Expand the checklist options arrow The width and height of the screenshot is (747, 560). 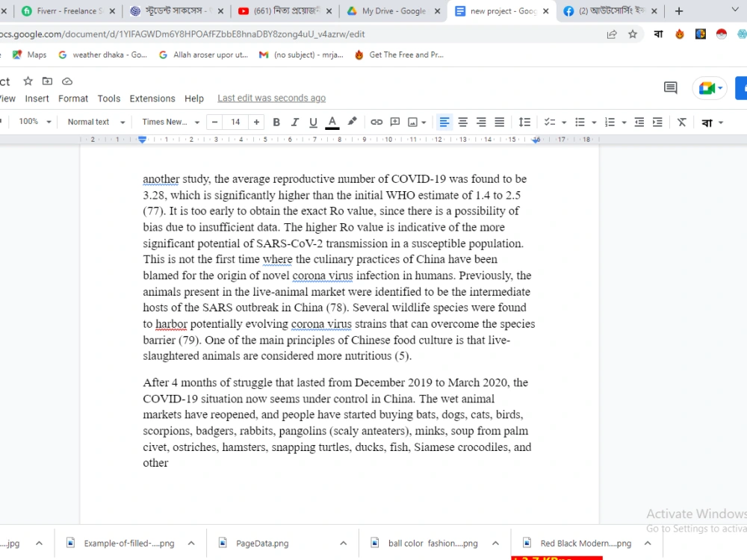click(x=564, y=123)
